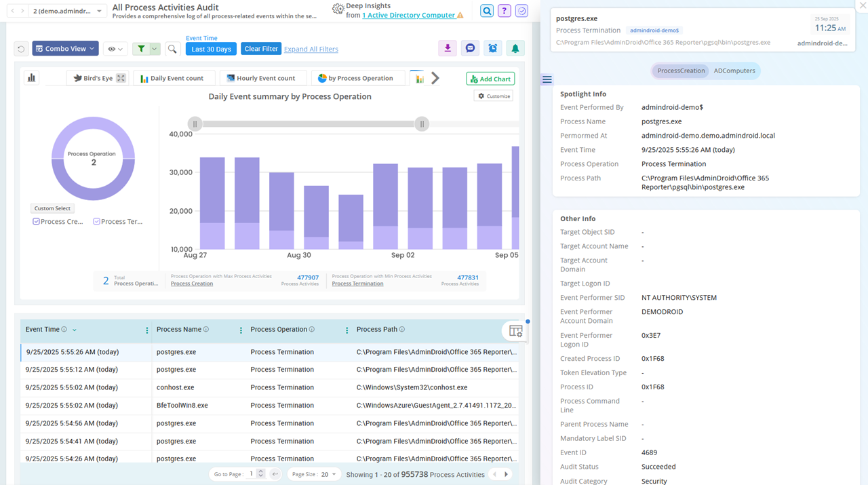Click the message/feedback bubble icon
The height and width of the screenshot is (485, 868).
[x=470, y=49]
